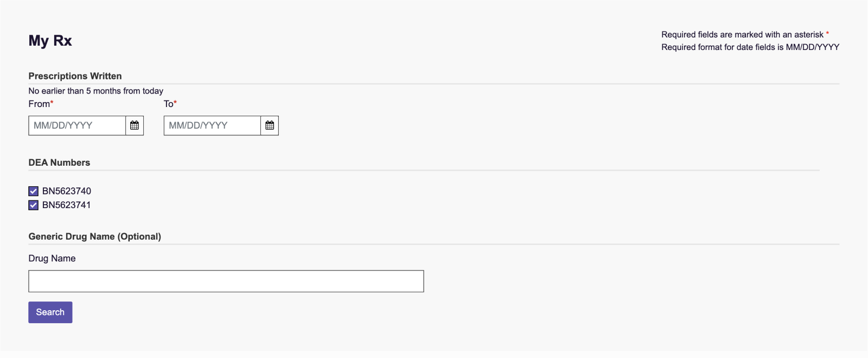Click the BN5623741 checkbox label text
The height and width of the screenshot is (358, 868).
(67, 205)
